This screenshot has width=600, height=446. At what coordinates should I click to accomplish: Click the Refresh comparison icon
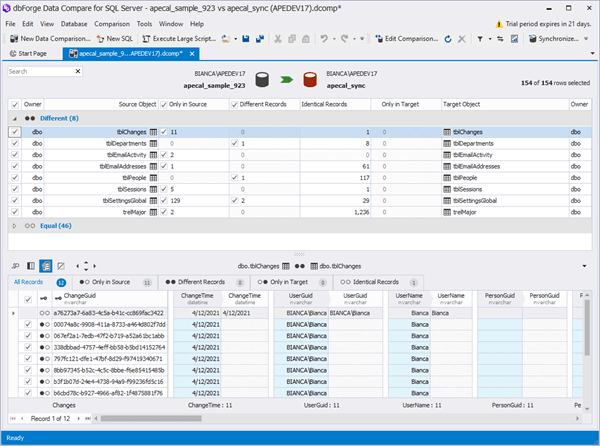(x=448, y=39)
